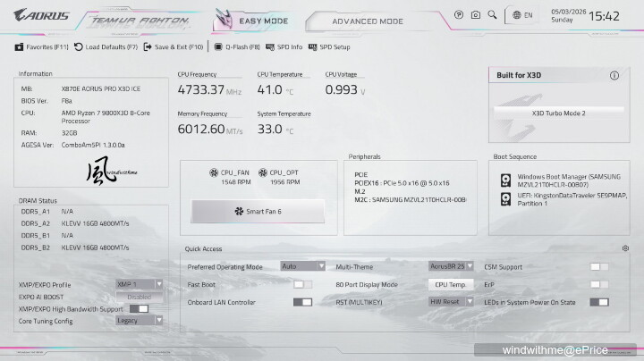Screen dimensions: 644x361
Task: Open SPD Setup
Action: click(x=329, y=47)
